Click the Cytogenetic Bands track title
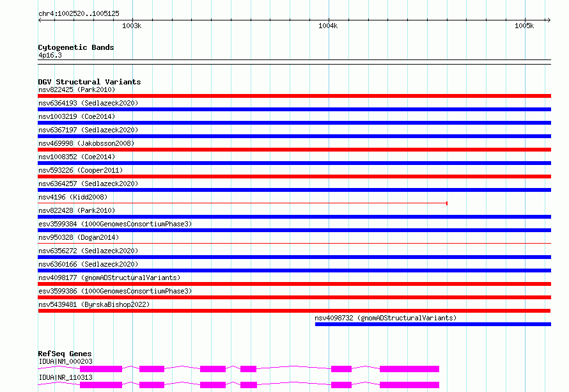Screen dimensions: 569x392 coord(76,47)
